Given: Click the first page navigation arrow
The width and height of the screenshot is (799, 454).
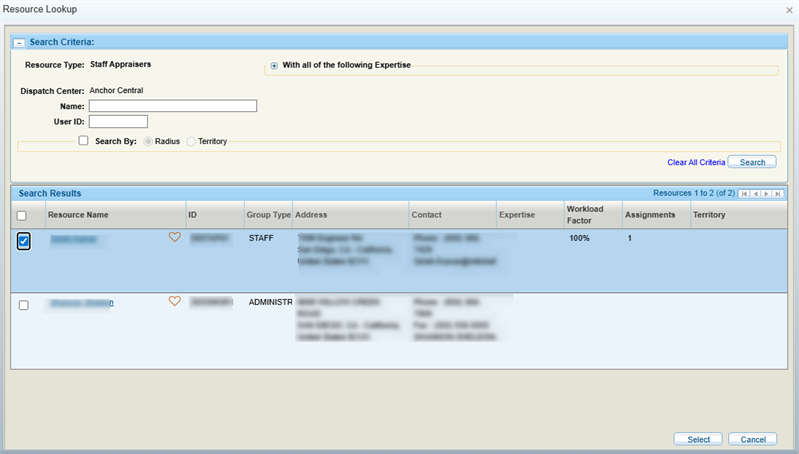Looking at the screenshot, I should [744, 193].
